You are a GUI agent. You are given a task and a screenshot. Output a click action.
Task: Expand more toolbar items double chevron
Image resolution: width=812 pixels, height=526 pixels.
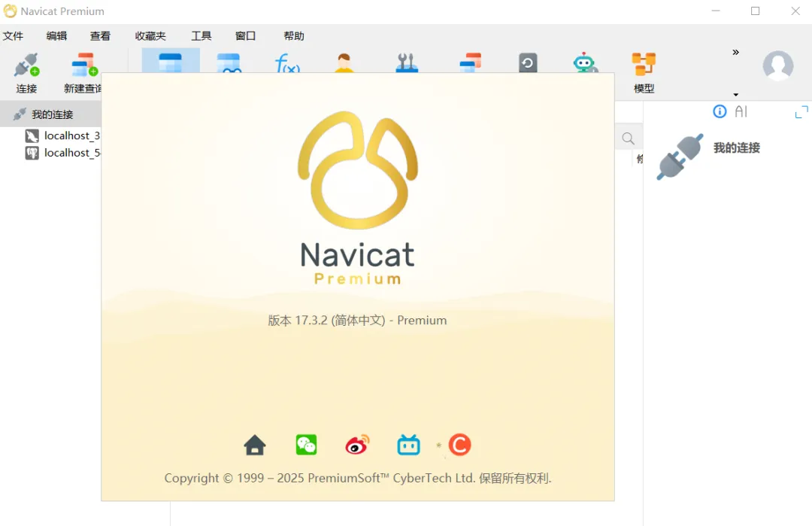735,53
